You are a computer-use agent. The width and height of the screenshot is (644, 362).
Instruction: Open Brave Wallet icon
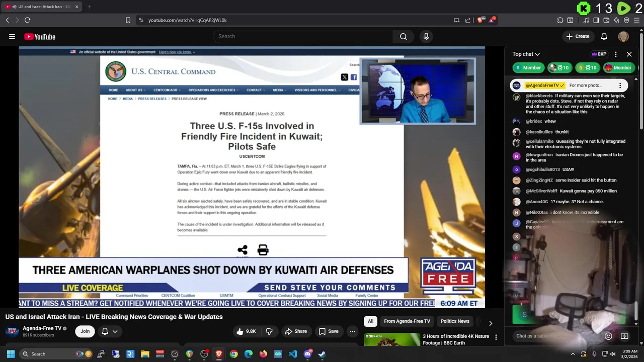[x=606, y=20]
